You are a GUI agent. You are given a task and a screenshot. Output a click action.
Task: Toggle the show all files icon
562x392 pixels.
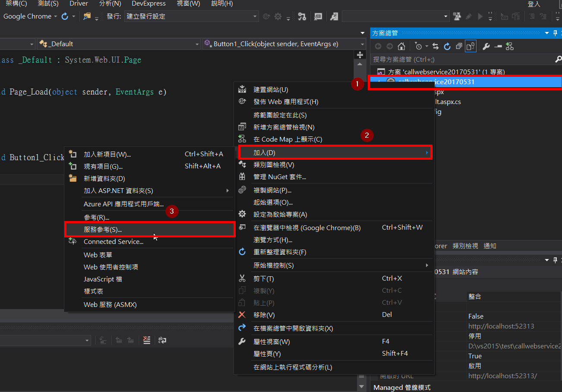[470, 46]
